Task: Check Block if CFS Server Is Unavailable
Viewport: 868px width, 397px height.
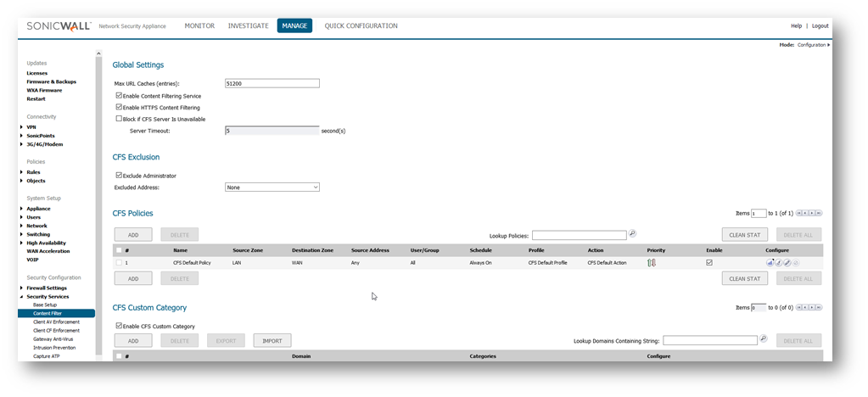Action: coord(119,119)
